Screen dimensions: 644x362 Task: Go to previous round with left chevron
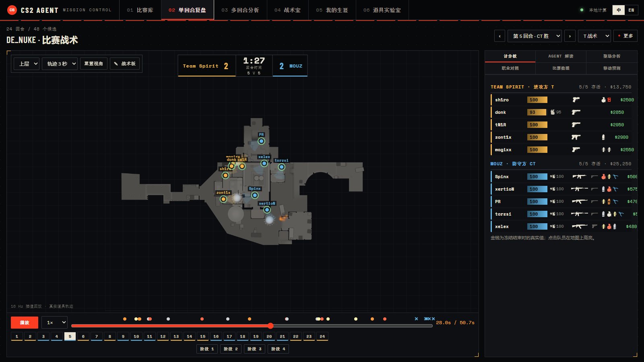pyautogui.click(x=500, y=36)
